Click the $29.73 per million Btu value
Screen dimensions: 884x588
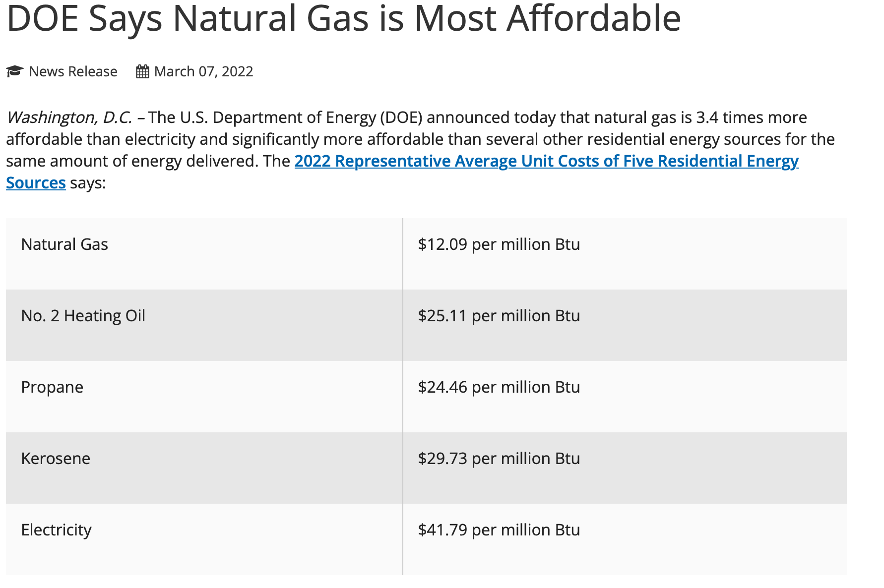pos(499,459)
